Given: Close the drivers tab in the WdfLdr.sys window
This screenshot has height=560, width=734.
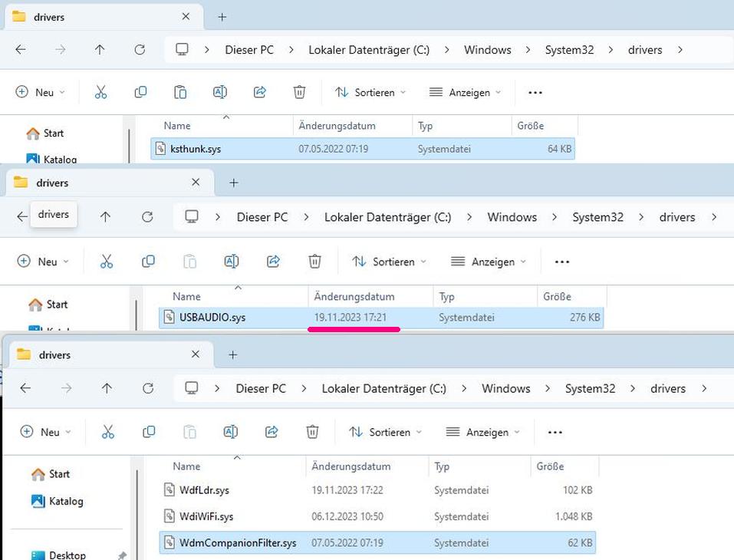Looking at the screenshot, I should click(194, 355).
